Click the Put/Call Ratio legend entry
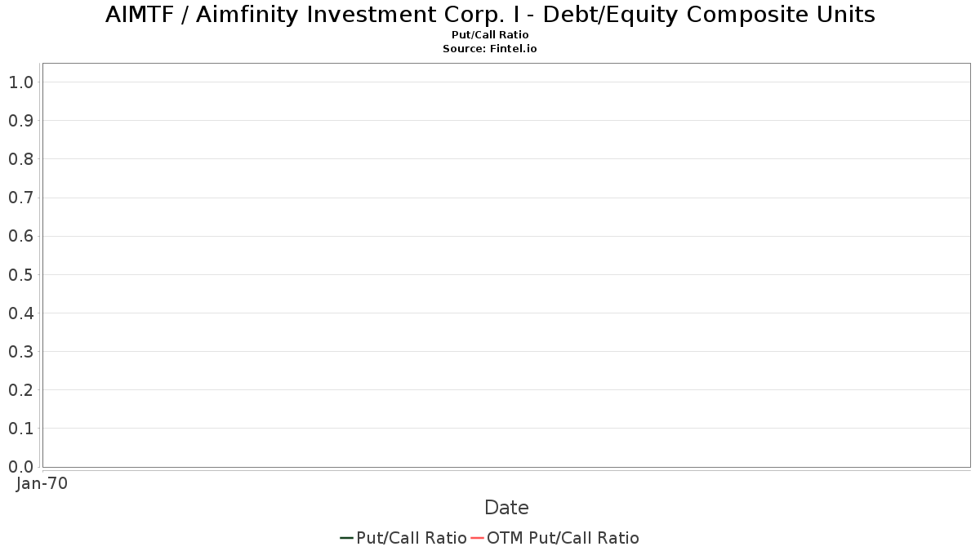This screenshot has height=551, width=980. click(x=403, y=538)
